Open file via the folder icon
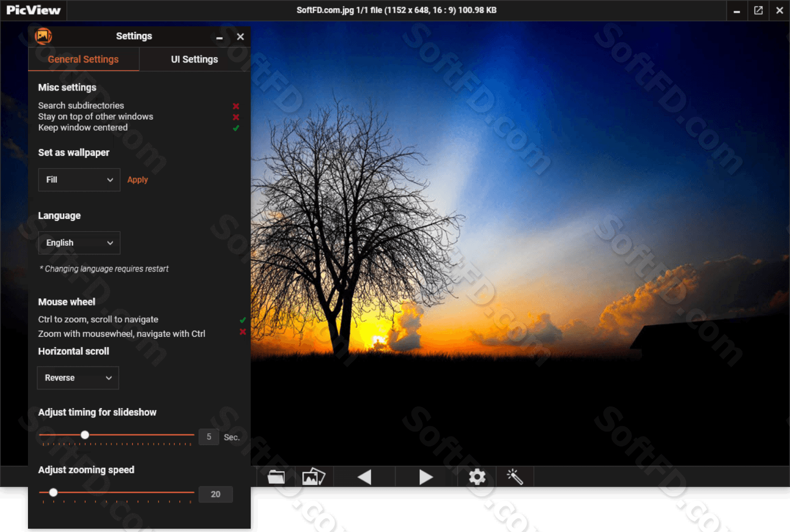Screen dimensions: 790x532 (x=276, y=477)
